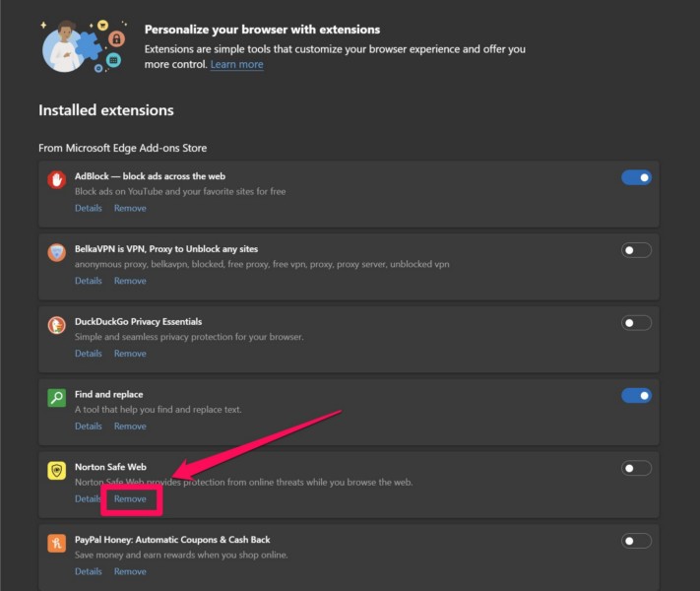Disable the AdBlock extension toggle

[636, 177]
